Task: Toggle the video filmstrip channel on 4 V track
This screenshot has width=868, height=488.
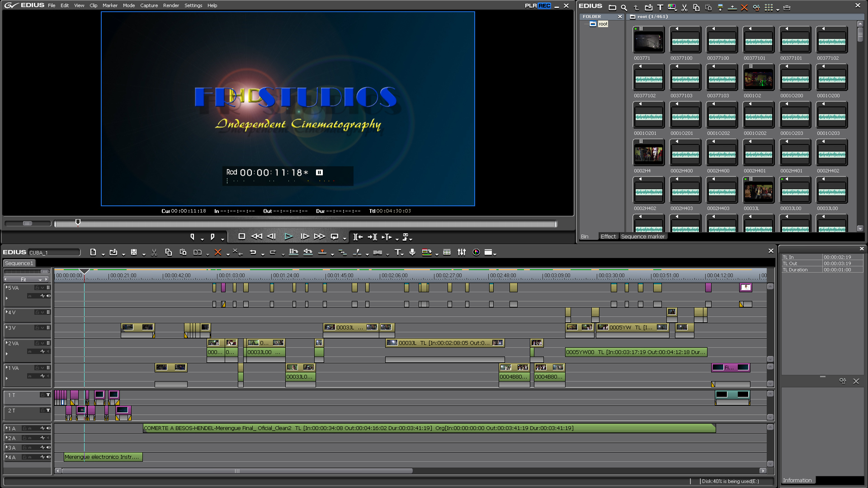Action: point(48,312)
